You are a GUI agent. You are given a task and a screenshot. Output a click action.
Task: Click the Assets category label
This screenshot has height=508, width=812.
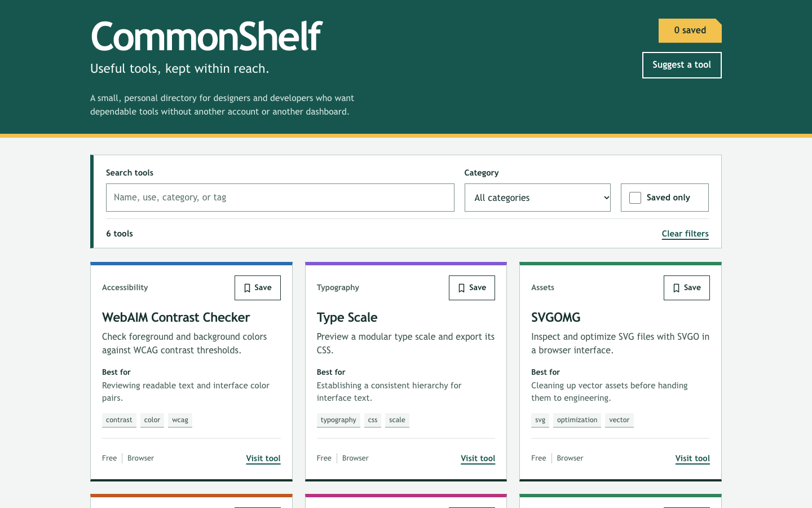[542, 287]
